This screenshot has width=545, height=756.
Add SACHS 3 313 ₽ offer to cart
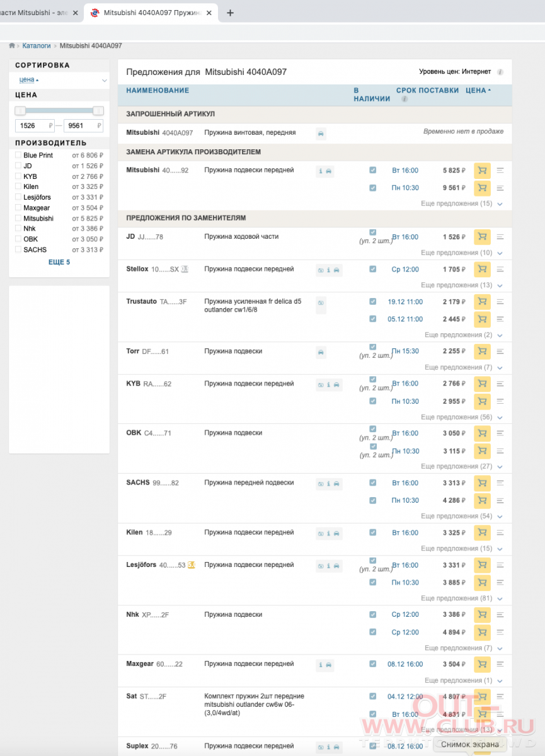coord(482,483)
